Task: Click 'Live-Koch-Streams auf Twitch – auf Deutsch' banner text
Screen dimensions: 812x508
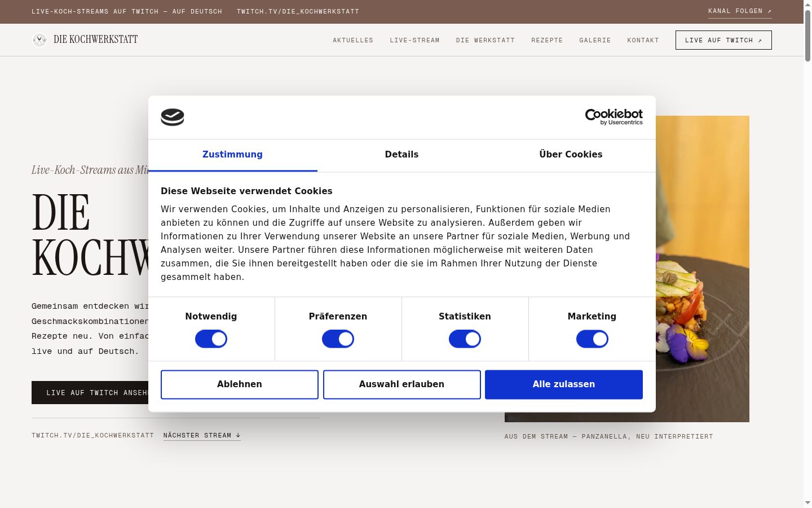Action: point(127,11)
